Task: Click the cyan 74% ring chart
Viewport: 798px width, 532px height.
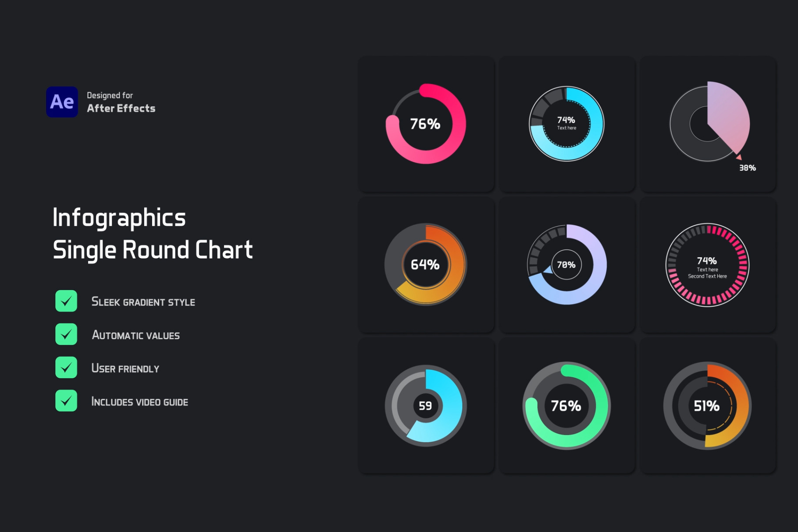Action: tap(566, 124)
